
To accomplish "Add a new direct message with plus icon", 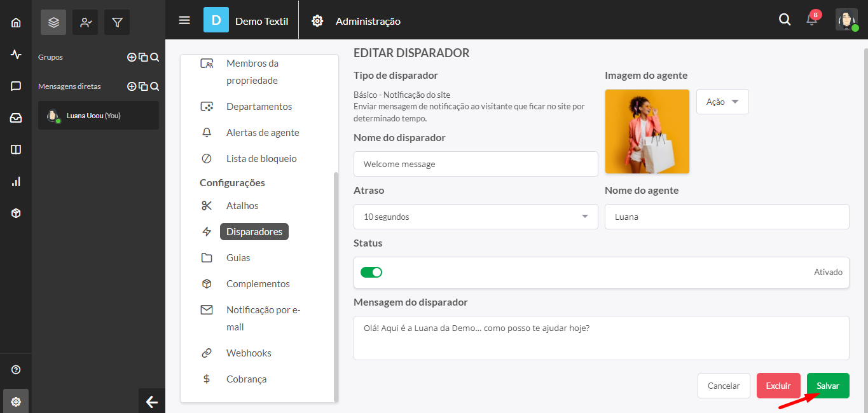I will click(x=132, y=86).
